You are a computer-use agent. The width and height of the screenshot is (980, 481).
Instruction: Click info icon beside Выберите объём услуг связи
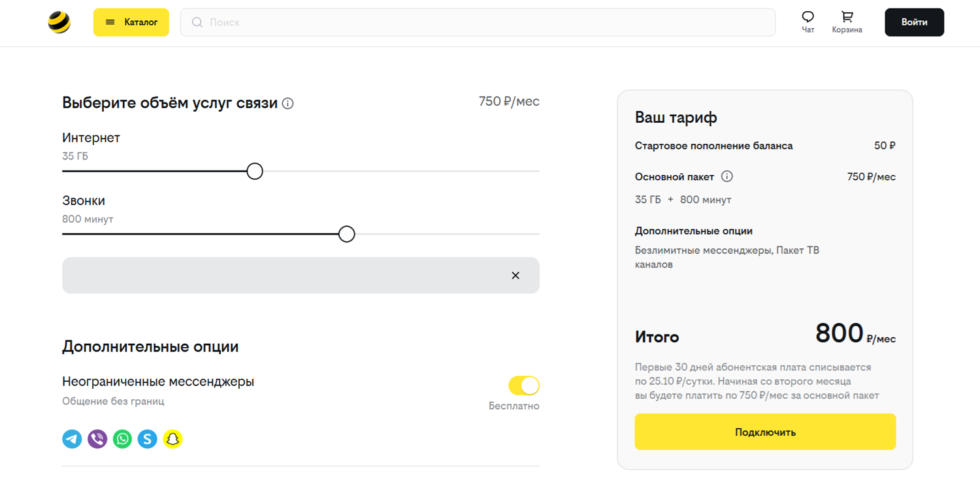click(x=287, y=103)
